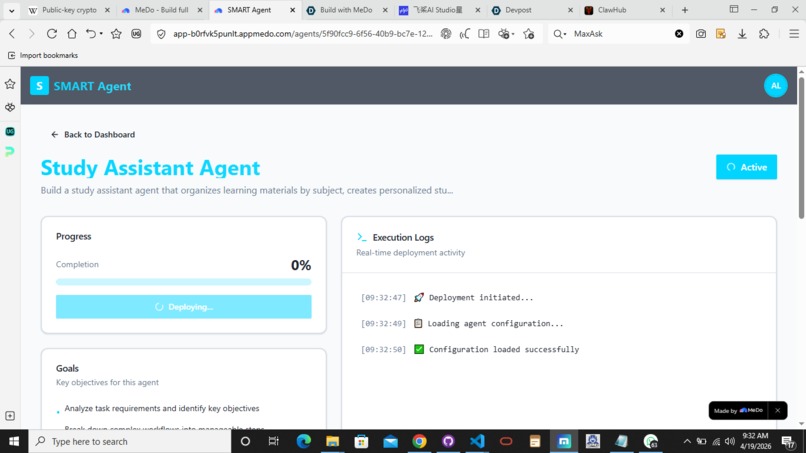Switch to Public-key crypto tab

[x=69, y=10]
